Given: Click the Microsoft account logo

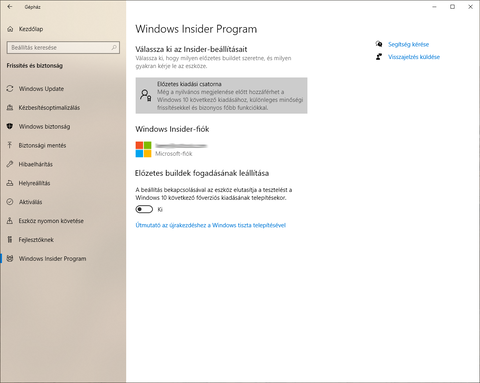Looking at the screenshot, I should point(143,149).
